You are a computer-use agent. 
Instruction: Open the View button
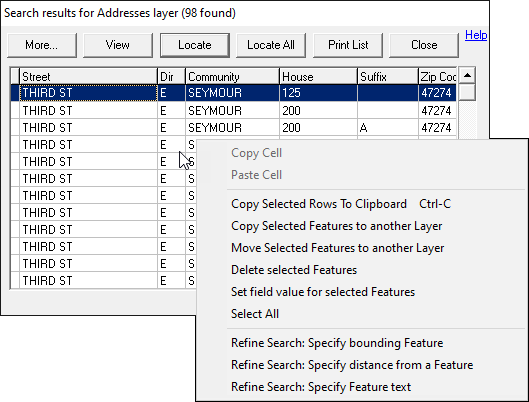point(118,45)
